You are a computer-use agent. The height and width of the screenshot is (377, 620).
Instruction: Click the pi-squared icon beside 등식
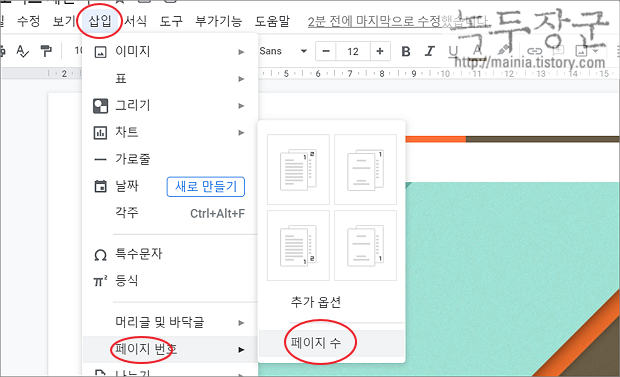100,281
